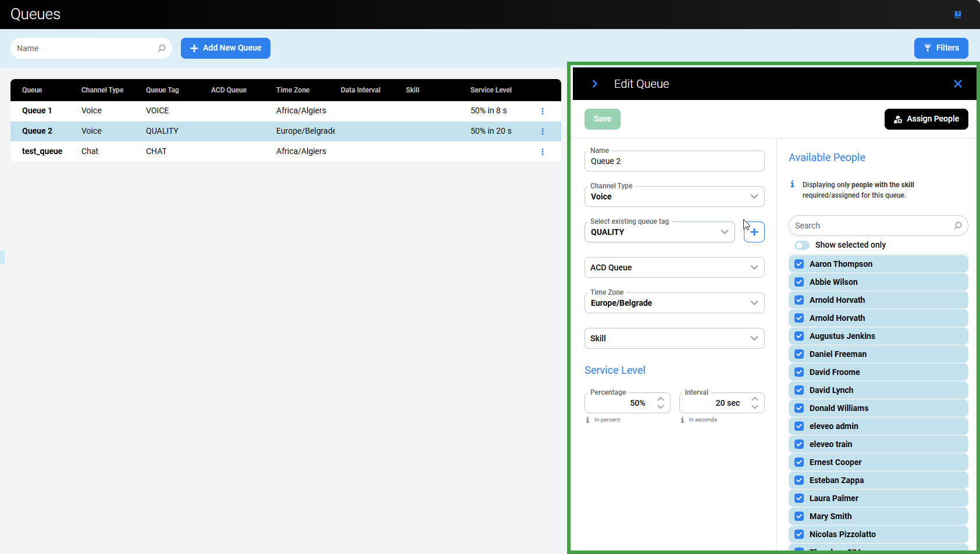Click the Assign People button
Viewport: 980px width, 554px height.
926,119
